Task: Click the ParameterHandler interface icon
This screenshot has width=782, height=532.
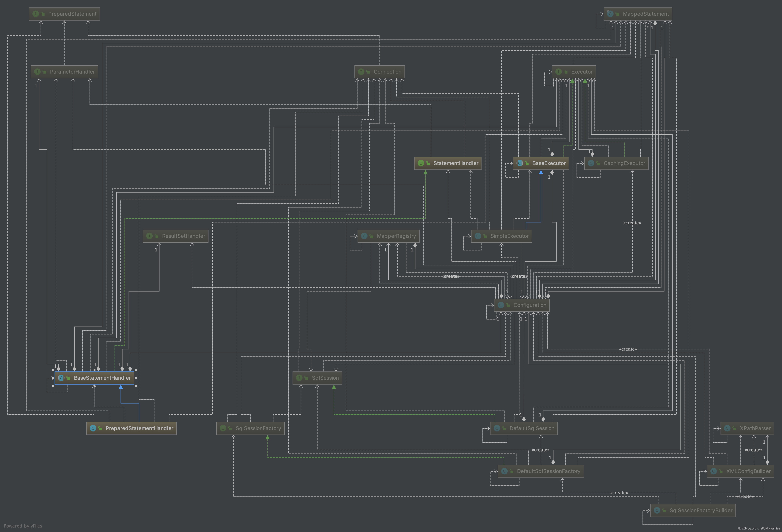Action: [37, 72]
